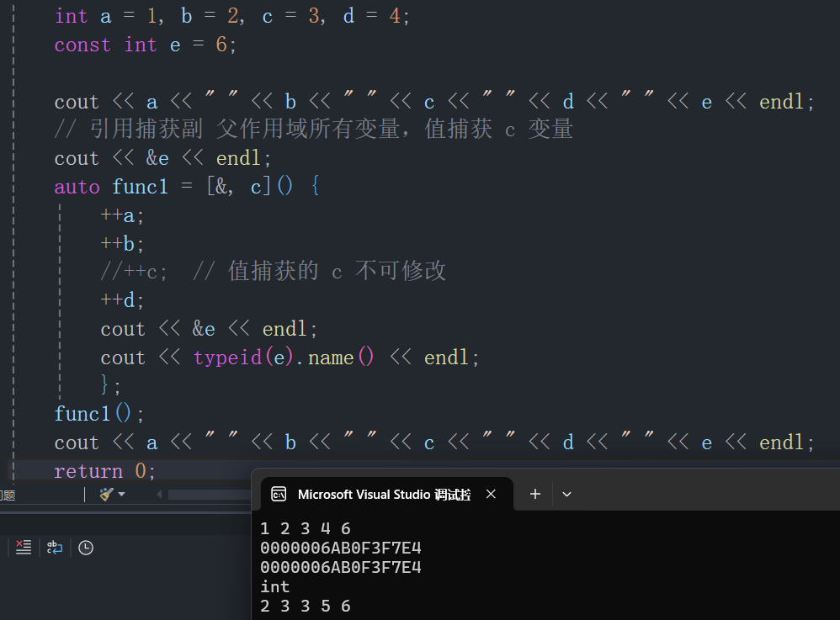Toggle word wrap in output pane
Screen dimensions: 840x620
point(55,547)
